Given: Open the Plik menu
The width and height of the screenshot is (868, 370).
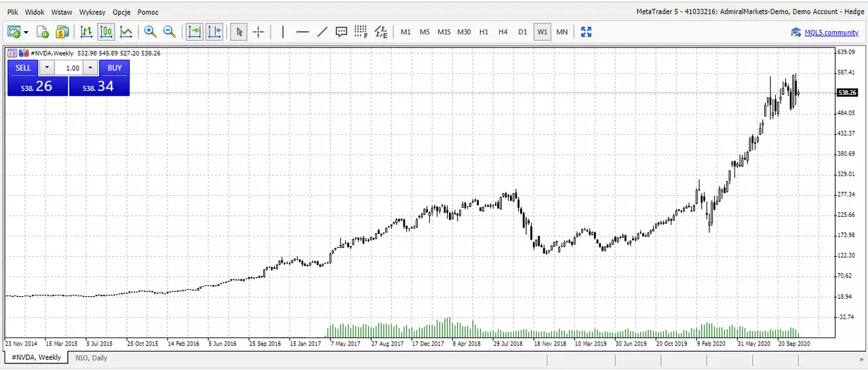Looking at the screenshot, I should (13, 12).
